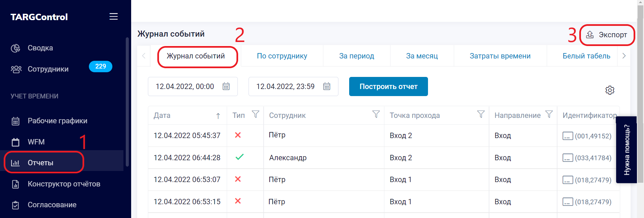
Task: Open the Нужна помощь? side widget
Action: click(x=627, y=150)
